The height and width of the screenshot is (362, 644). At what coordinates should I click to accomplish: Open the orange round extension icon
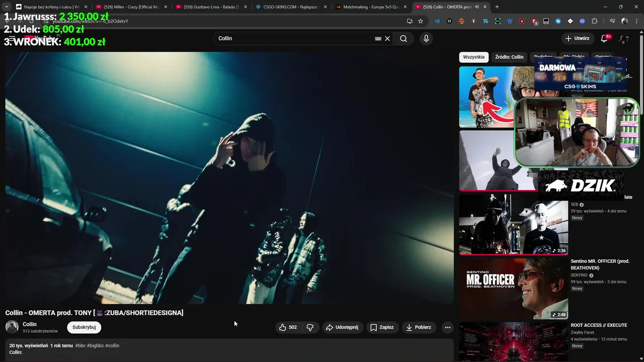coord(461,21)
